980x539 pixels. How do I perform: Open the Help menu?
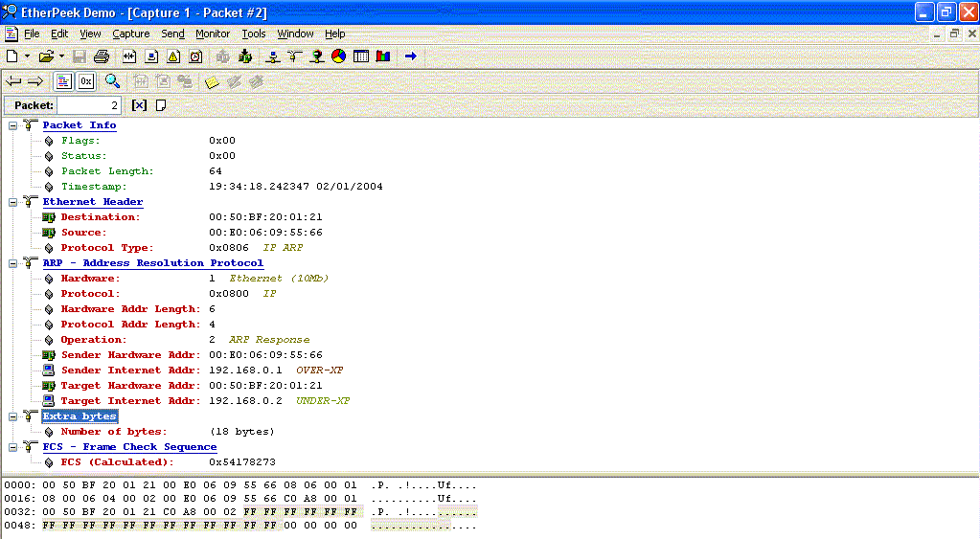[334, 34]
